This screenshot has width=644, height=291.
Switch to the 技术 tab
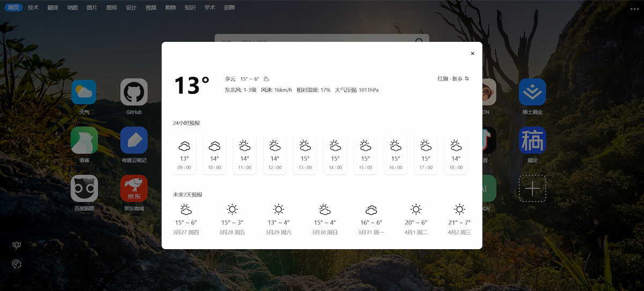(x=33, y=8)
